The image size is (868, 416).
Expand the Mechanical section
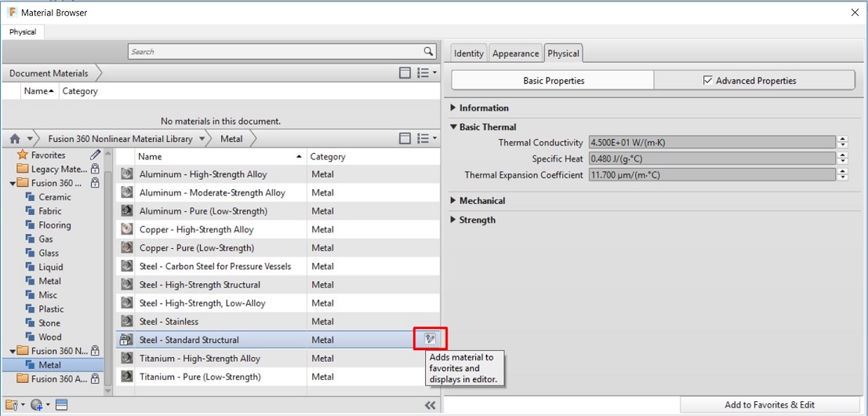click(454, 200)
